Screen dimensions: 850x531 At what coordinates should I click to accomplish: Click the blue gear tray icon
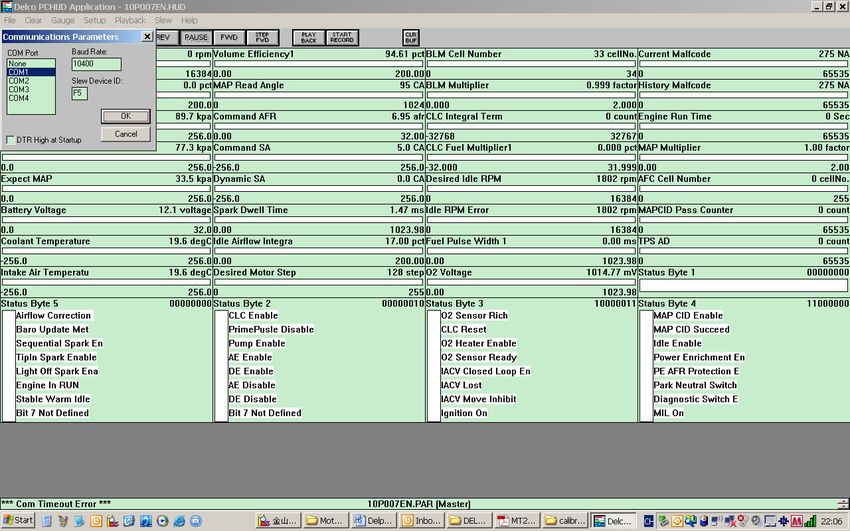click(x=783, y=521)
